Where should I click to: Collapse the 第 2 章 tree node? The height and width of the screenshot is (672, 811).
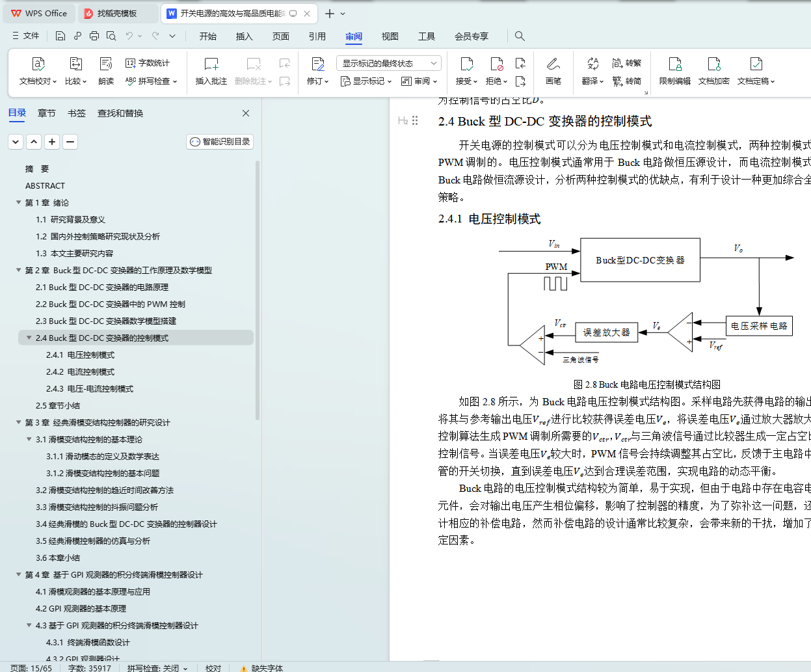click(x=18, y=270)
